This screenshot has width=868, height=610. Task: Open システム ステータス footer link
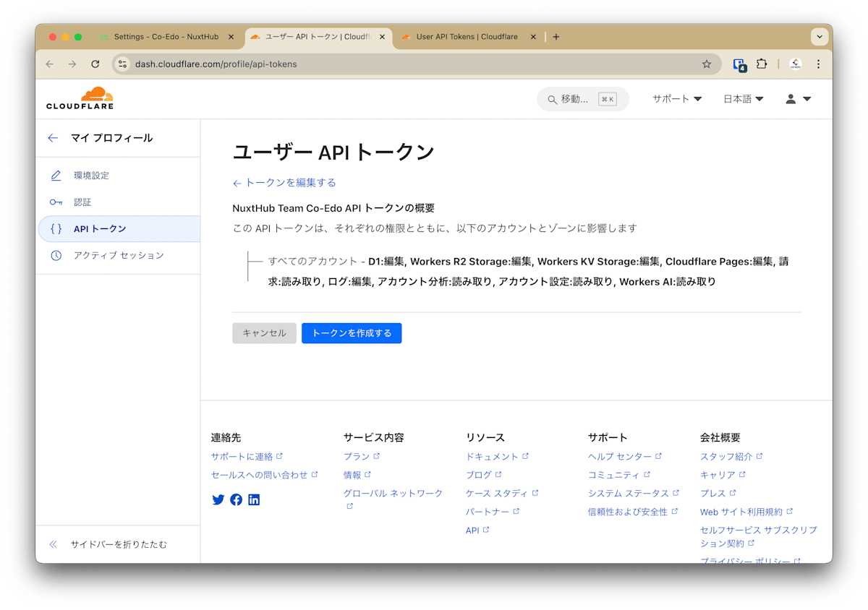(x=634, y=494)
